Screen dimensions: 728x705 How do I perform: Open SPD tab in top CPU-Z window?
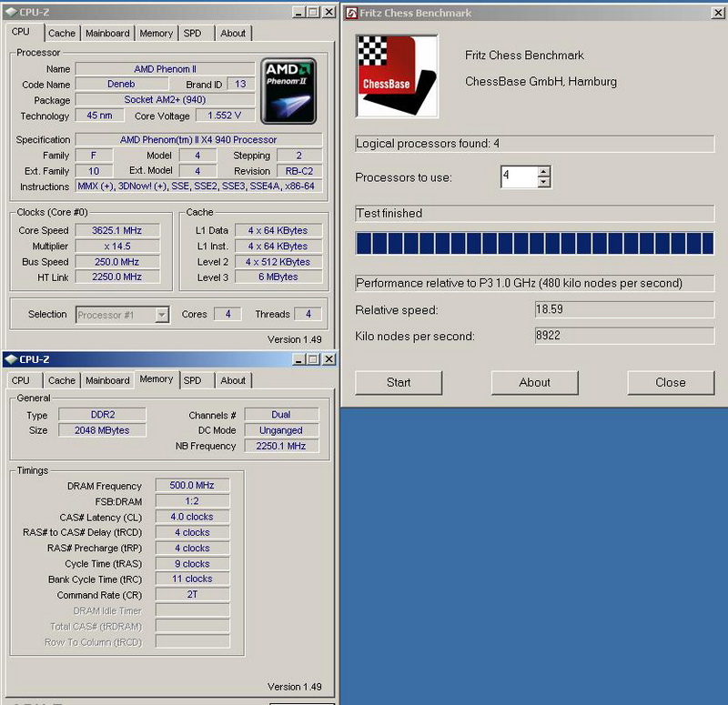[x=192, y=33]
